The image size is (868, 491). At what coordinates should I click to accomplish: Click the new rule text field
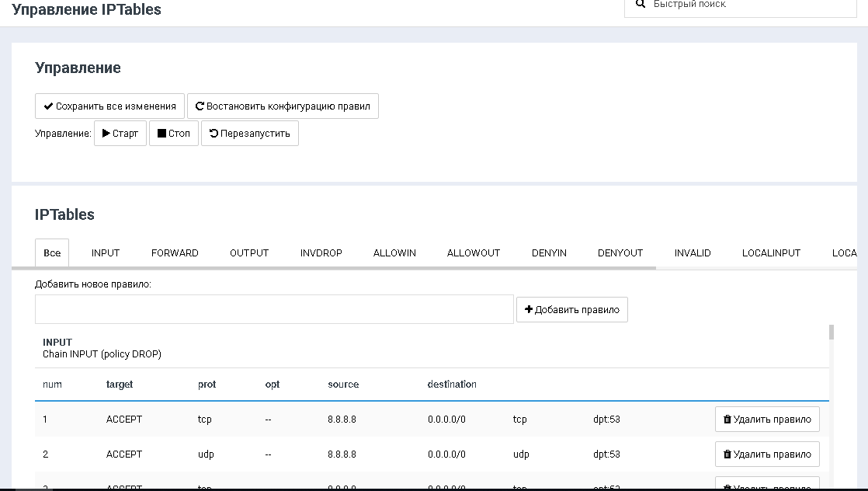click(274, 309)
